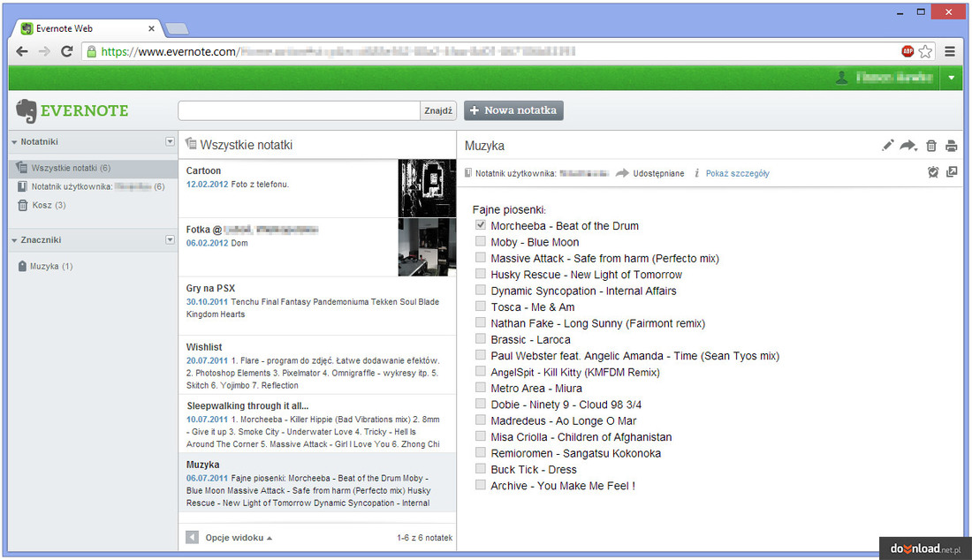Screen dimensions: 972x560
Task: Collapse the note list with left arrow icon
Action: 192,538
